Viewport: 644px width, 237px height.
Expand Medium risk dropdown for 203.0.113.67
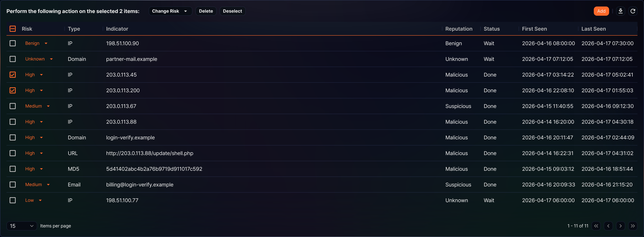click(38, 106)
